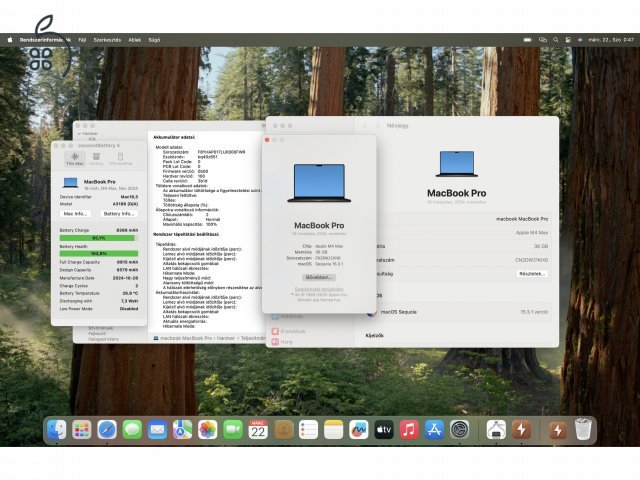Open Control Center from menu bar
This screenshot has height=480, width=640.
coord(568,40)
